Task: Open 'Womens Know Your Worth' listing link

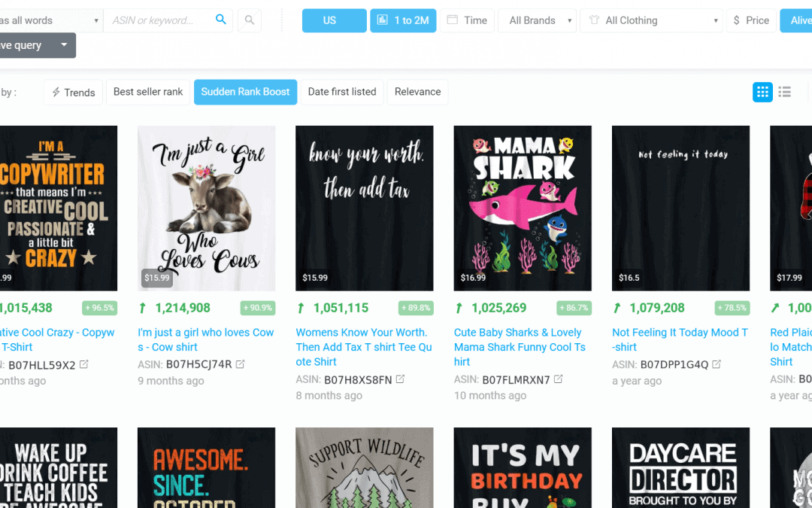Action: click(364, 347)
